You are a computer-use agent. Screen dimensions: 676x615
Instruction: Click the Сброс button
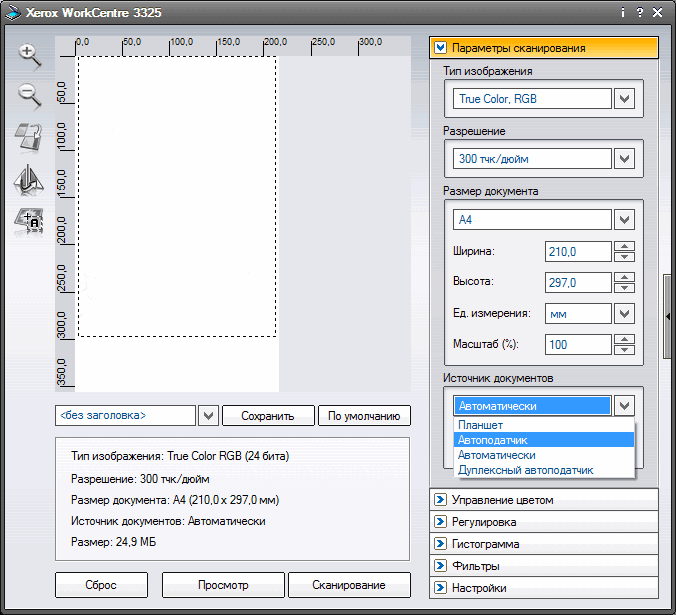(x=101, y=585)
